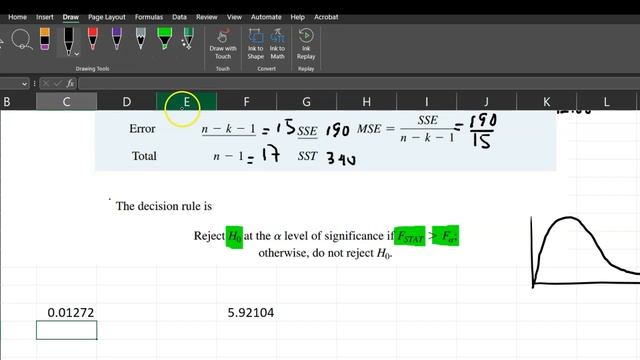
Task: Open the Data tab
Action: 179,17
